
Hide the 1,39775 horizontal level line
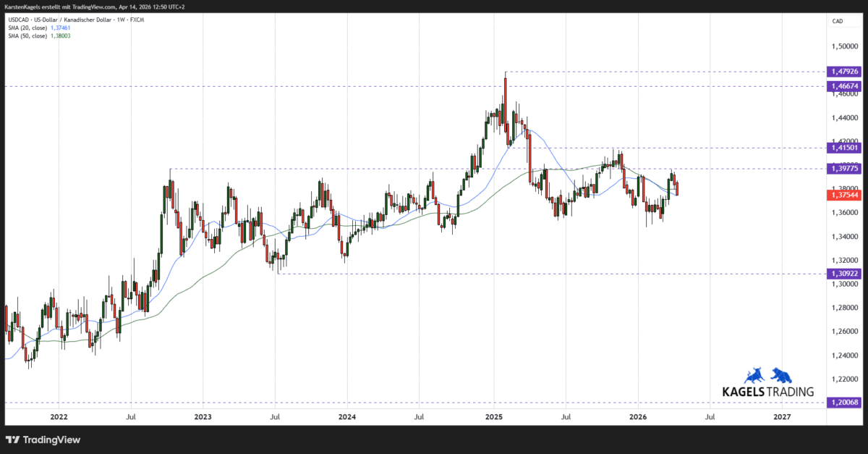844,168
